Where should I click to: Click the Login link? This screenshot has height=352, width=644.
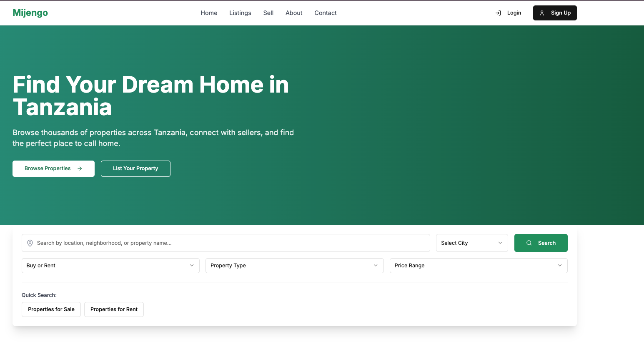pyautogui.click(x=514, y=13)
